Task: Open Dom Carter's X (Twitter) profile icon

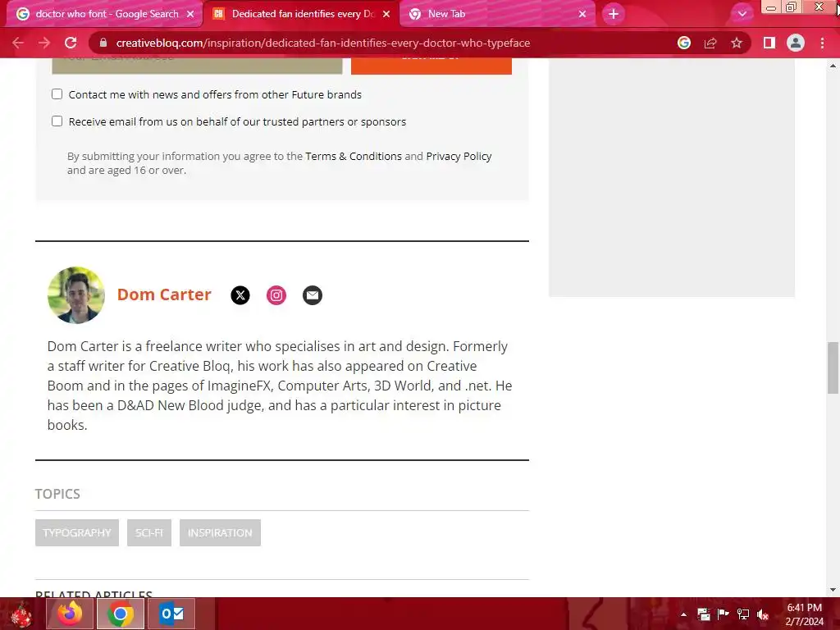Action: 240,295
